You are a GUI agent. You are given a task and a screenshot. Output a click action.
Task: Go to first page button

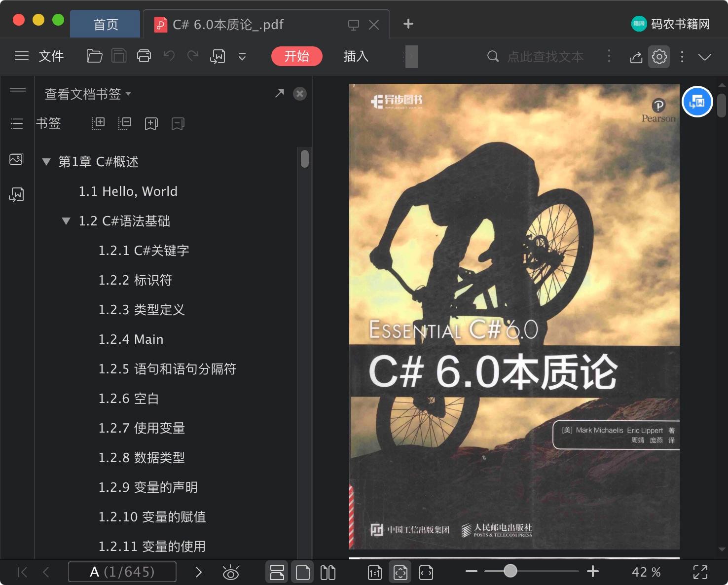(x=22, y=572)
